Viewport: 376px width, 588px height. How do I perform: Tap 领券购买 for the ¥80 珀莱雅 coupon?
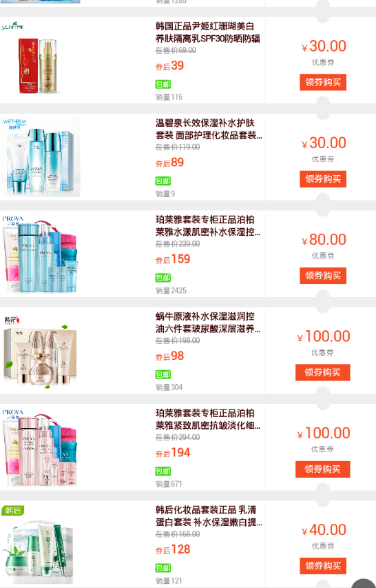(x=323, y=276)
